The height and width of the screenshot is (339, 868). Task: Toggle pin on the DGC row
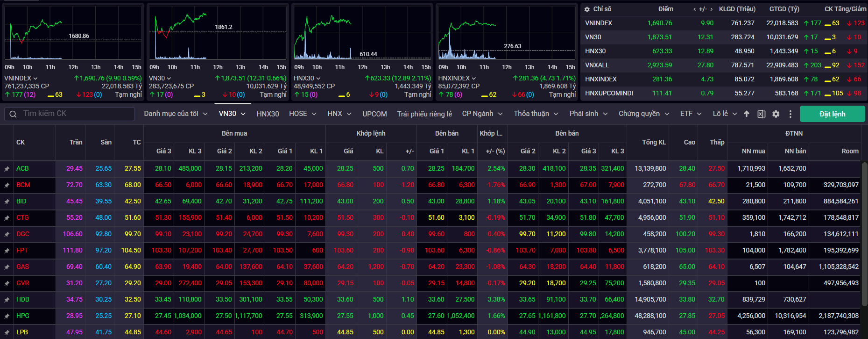click(7, 234)
